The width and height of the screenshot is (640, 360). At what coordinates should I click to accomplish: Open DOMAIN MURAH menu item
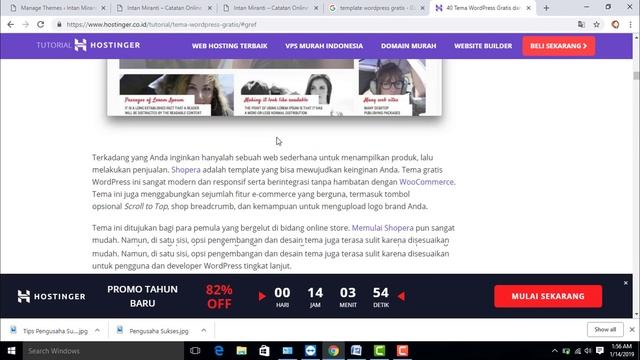tap(408, 46)
